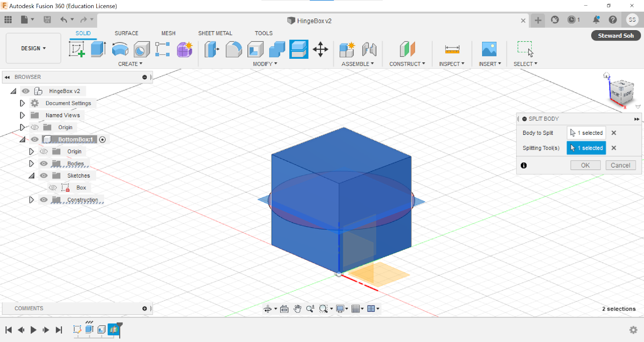
Task: Toggle visibility of BottomBox:1 component
Action: tap(35, 139)
